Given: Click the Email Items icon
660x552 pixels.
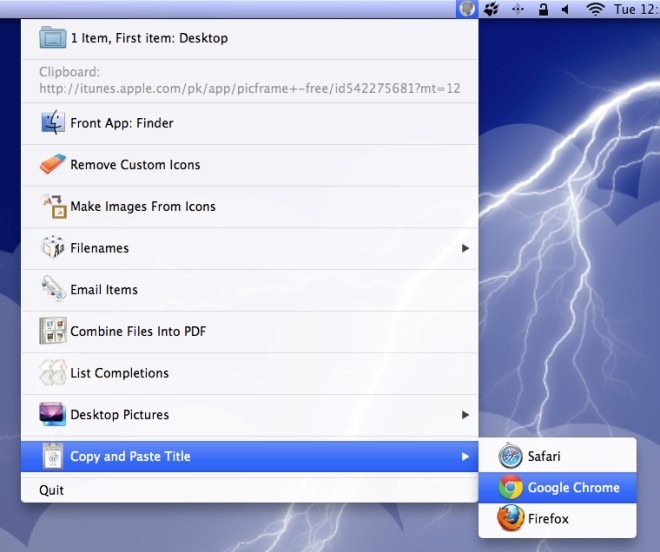Looking at the screenshot, I should [x=53, y=288].
